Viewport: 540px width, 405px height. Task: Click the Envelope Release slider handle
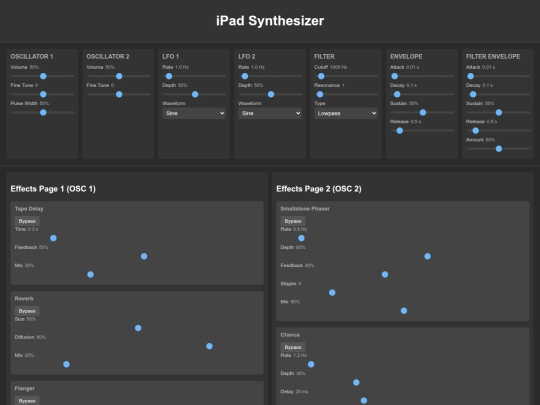(399, 131)
